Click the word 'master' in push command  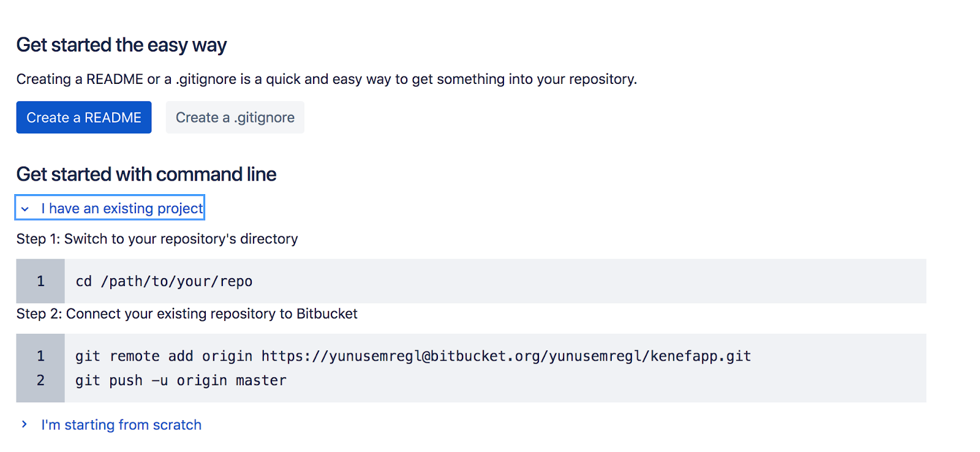click(261, 381)
